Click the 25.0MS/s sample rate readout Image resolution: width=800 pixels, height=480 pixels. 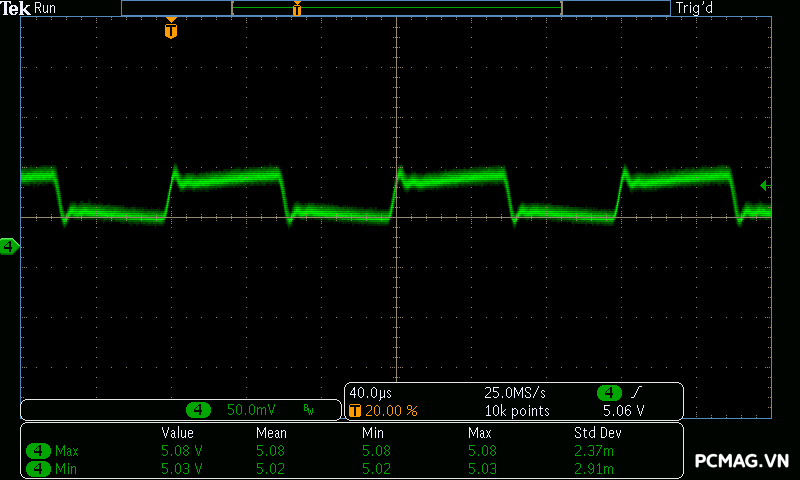pos(512,393)
